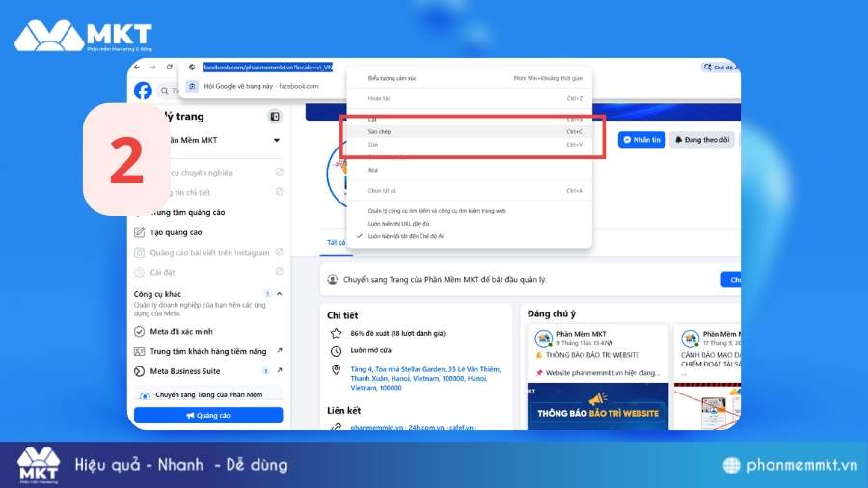
Task: Click the Meta đã xác minh checkmark icon
Action: [140, 332]
